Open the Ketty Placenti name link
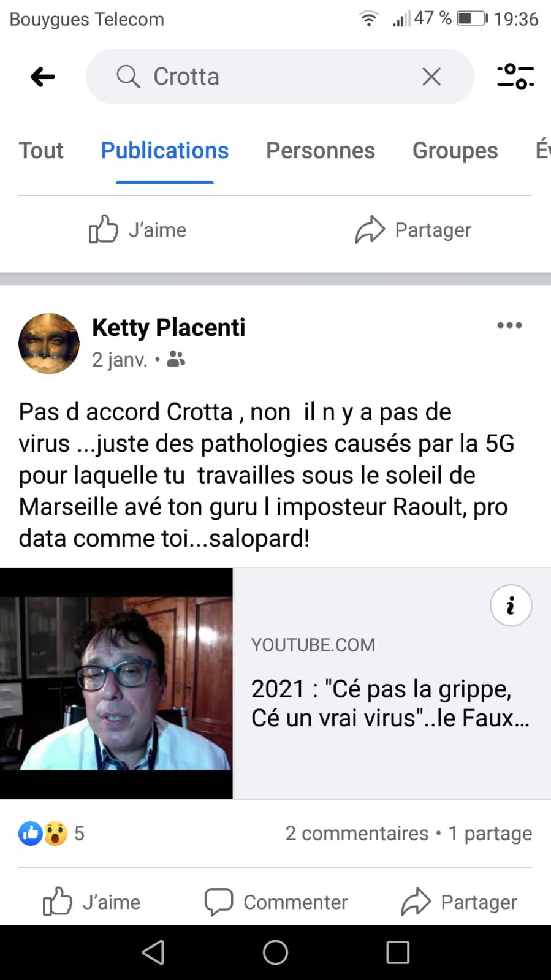 coord(169,327)
